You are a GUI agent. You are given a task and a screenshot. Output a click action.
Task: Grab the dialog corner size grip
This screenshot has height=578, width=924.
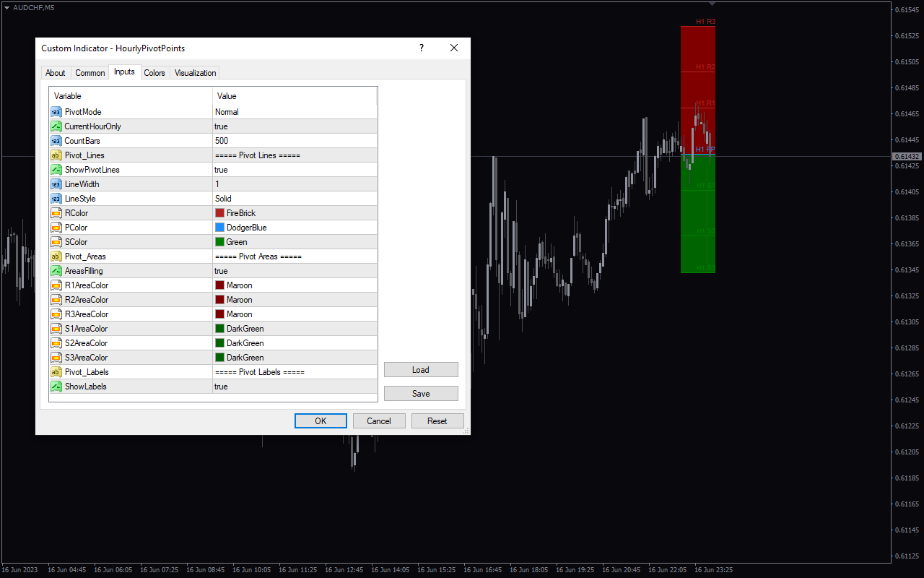tap(466, 431)
